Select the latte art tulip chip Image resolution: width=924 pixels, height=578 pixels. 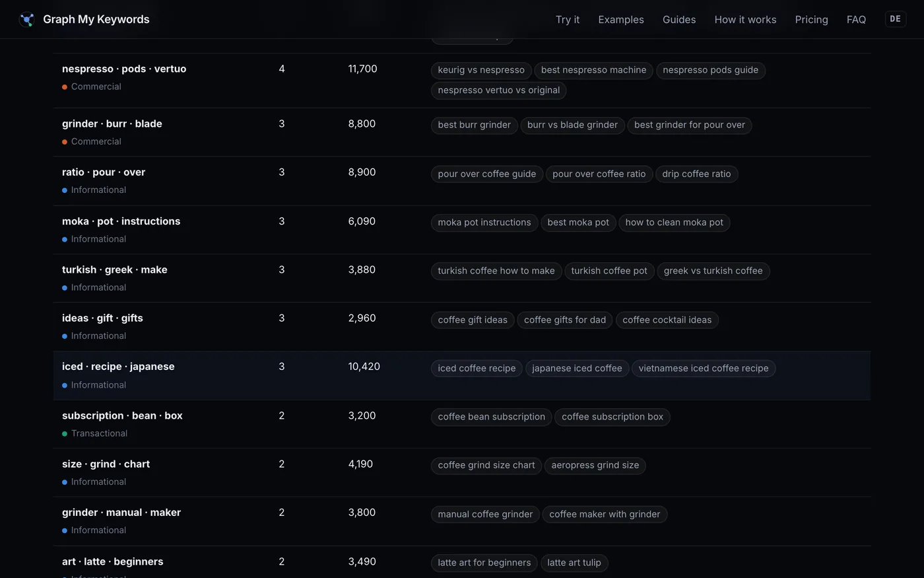coord(574,563)
